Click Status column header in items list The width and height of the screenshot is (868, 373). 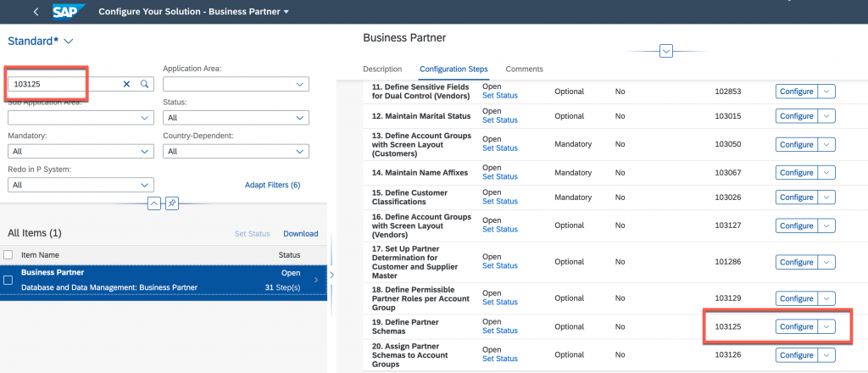tap(289, 255)
